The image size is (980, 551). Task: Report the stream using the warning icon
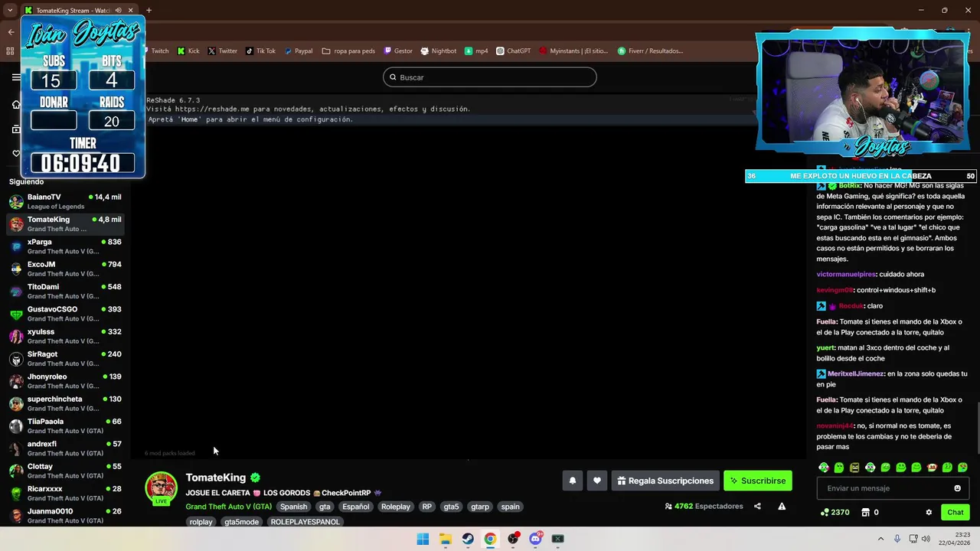[x=782, y=506]
